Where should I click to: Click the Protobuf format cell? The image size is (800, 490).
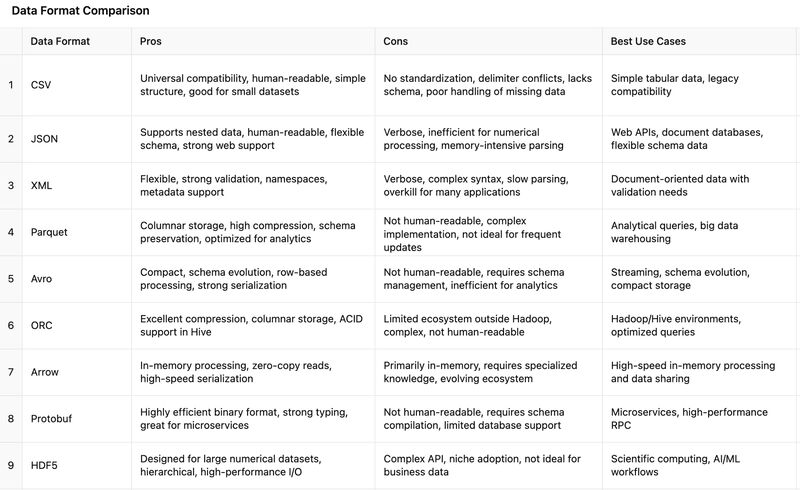(53, 419)
